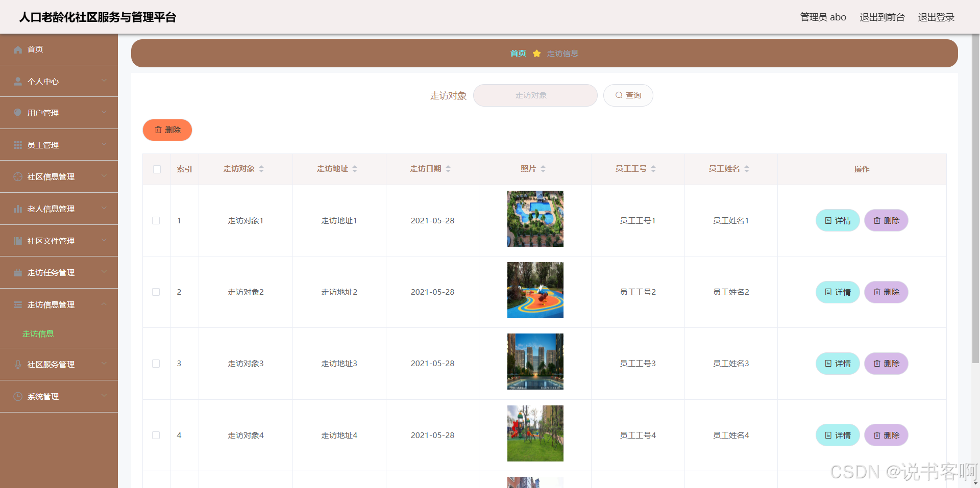
Task: Open the 员工管理 sidebar menu
Action: [x=59, y=145]
